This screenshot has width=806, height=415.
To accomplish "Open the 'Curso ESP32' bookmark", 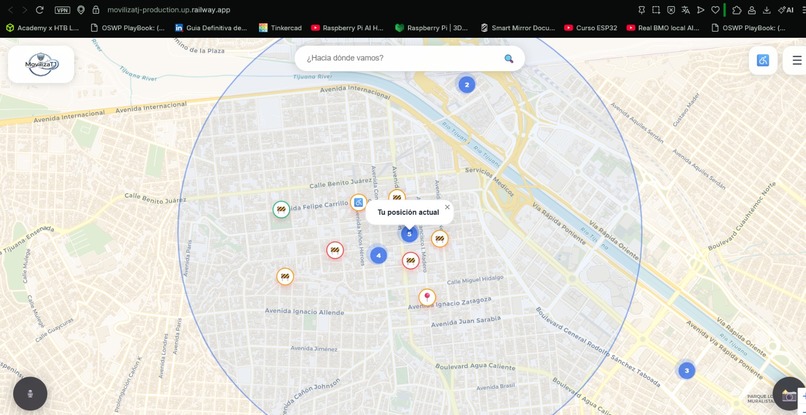I will 591,28.
